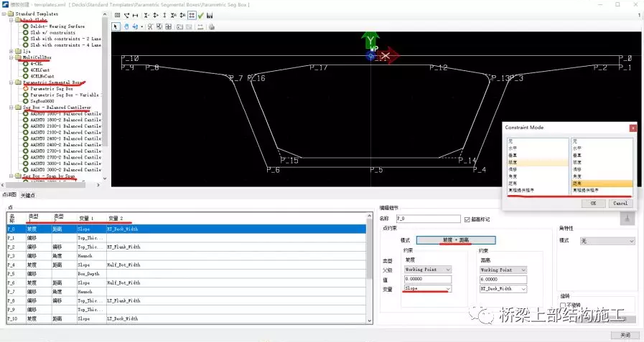The image size is (644, 342).
Task: Collapse the Parametric Segmental Boxes node
Action: tap(11, 82)
